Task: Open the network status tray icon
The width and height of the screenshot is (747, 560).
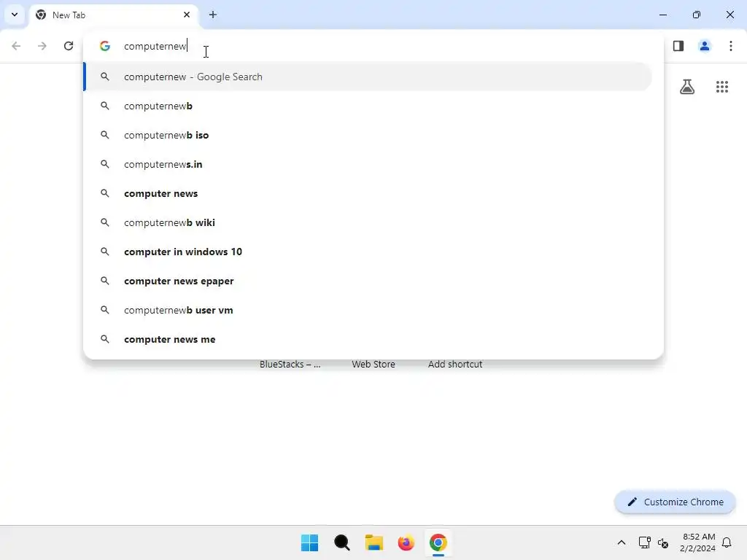Action: tap(644, 542)
